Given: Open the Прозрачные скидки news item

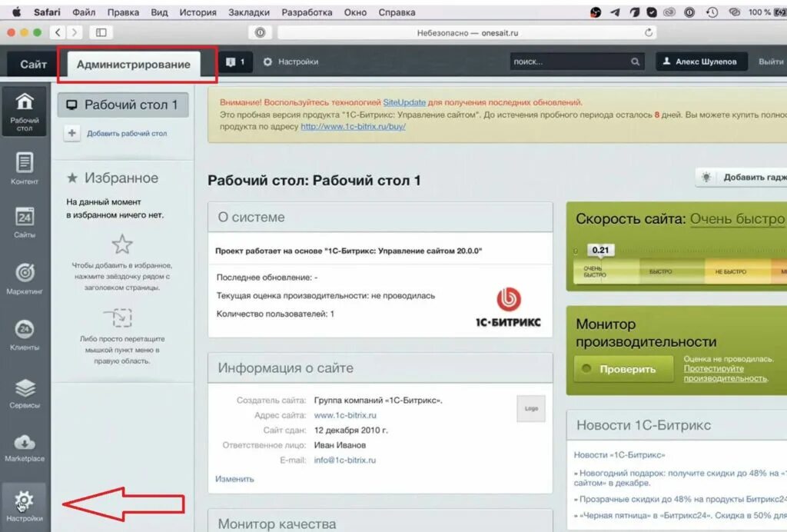Looking at the screenshot, I should [682, 500].
